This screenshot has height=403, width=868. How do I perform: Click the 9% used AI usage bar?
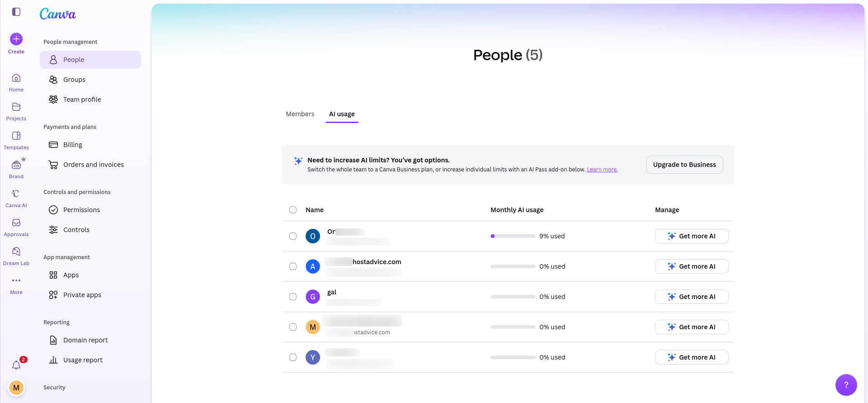coord(513,236)
